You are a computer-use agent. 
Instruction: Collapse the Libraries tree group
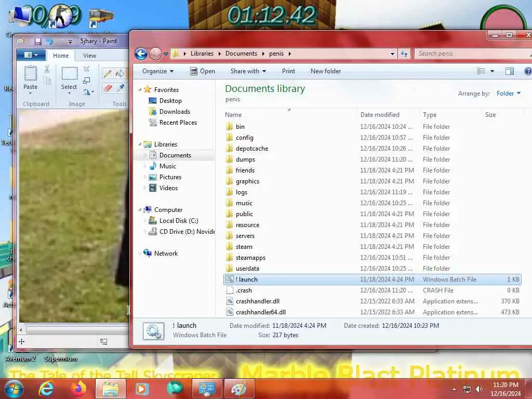(x=140, y=144)
